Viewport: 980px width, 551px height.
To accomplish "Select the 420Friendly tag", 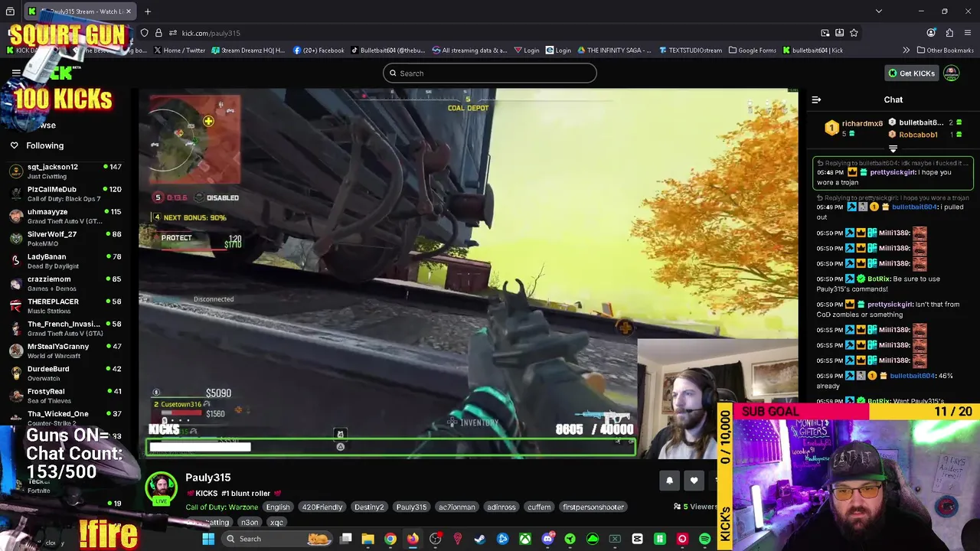I will click(322, 507).
